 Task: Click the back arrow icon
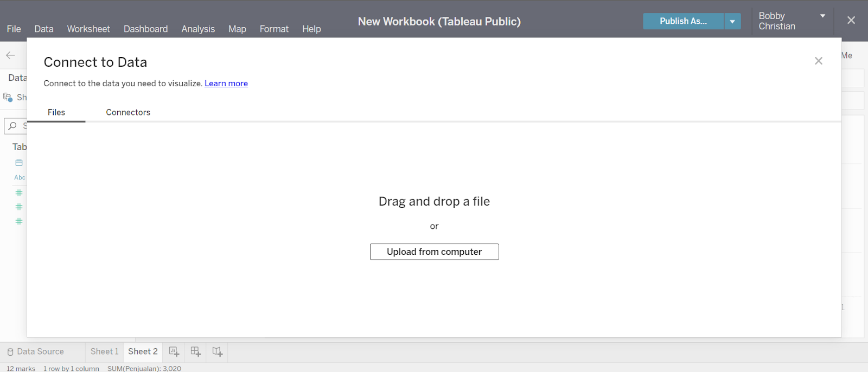tap(10, 55)
